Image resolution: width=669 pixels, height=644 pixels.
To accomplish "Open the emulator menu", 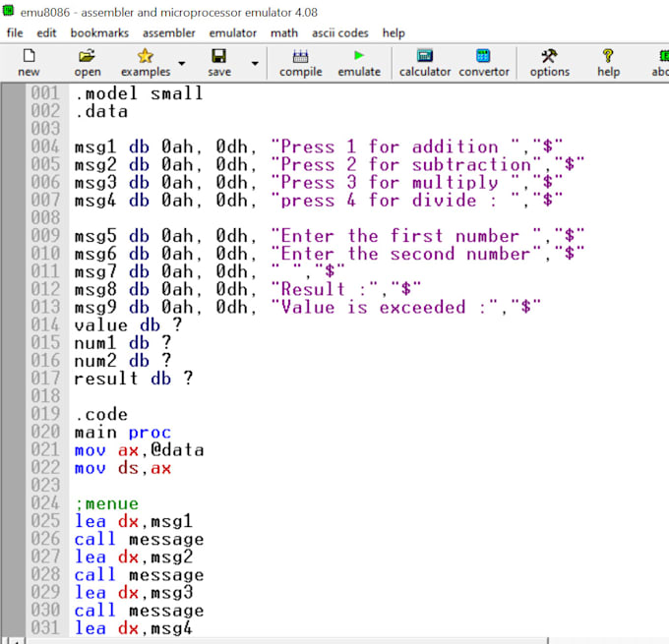I will [233, 32].
